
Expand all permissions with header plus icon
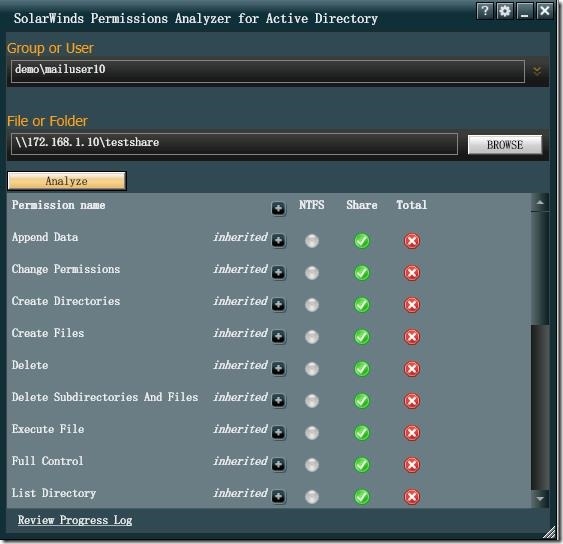click(x=278, y=208)
